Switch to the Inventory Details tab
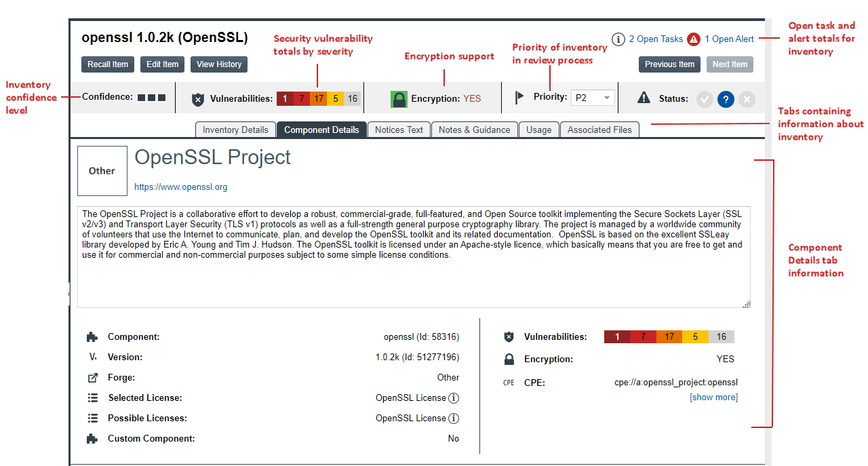Viewport: 868px width, 466px height. tap(235, 130)
